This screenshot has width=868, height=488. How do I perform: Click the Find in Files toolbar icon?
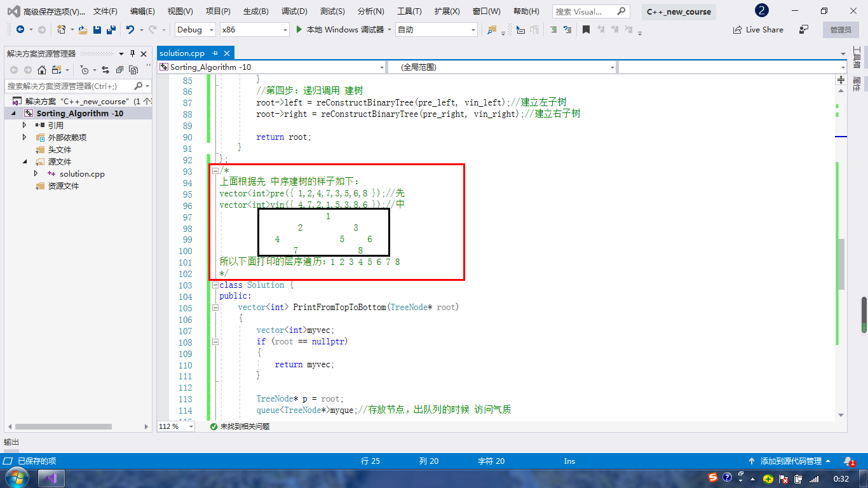point(492,29)
